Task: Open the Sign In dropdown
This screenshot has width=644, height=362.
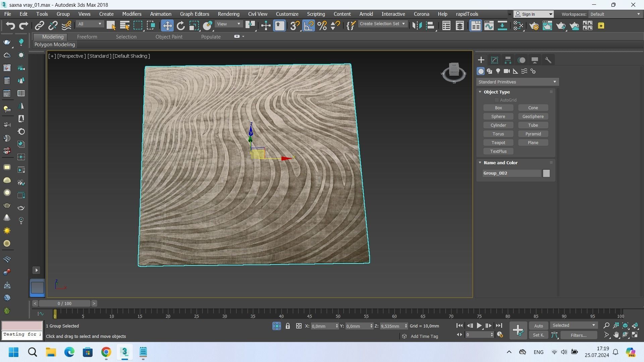Action: point(534,14)
